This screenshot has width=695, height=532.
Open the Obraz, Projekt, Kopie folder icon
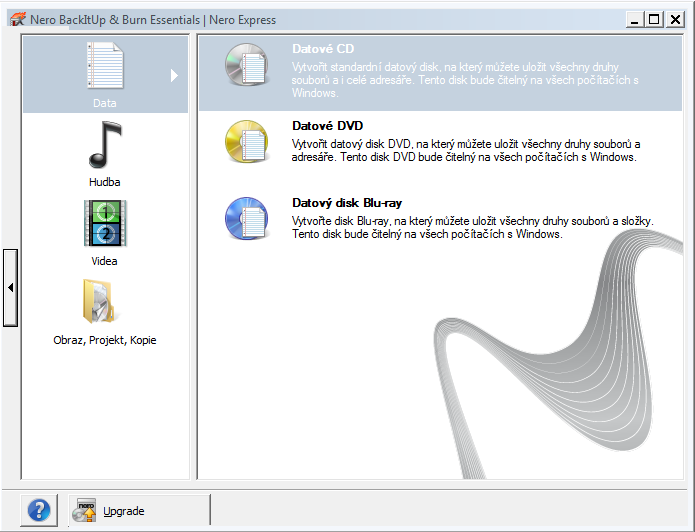(100, 301)
